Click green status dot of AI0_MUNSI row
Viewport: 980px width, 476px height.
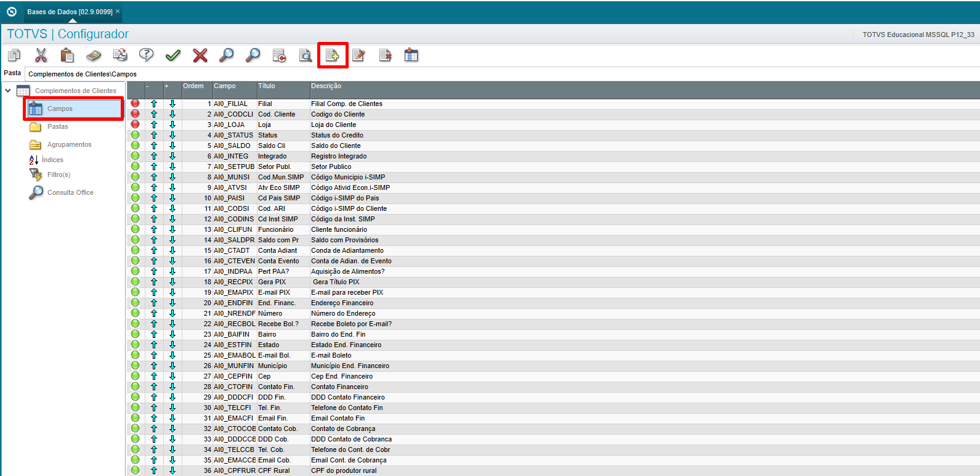pos(136,177)
